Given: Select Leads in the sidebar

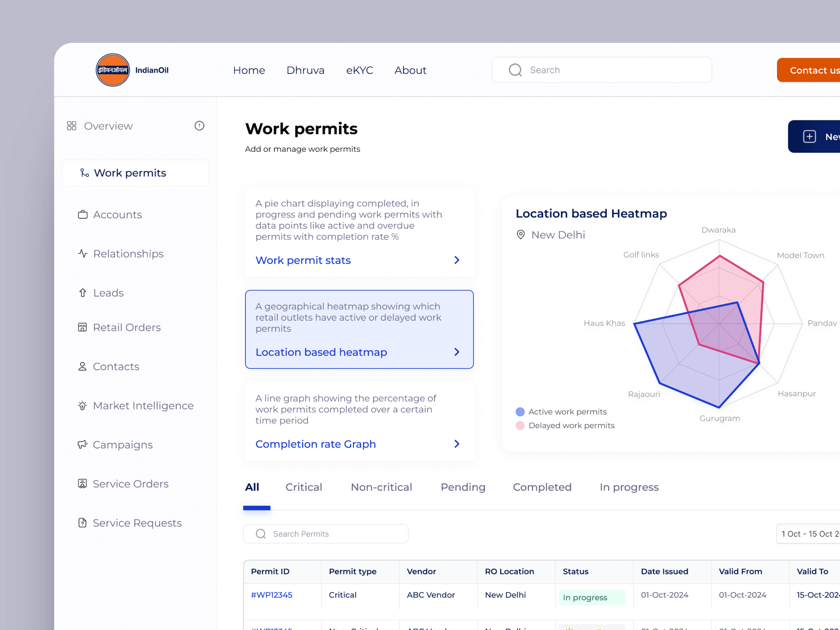Looking at the screenshot, I should [x=108, y=293].
